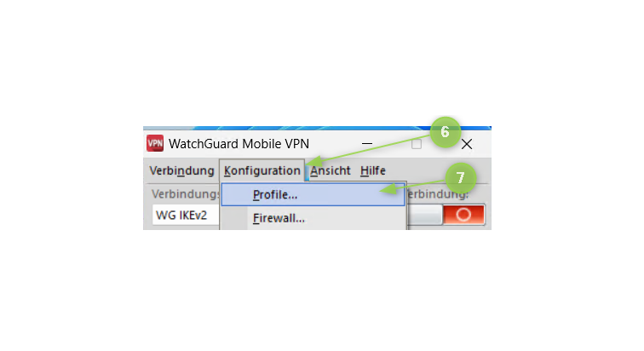
Task: Click the green step marker numbered 6
Action: 446,132
